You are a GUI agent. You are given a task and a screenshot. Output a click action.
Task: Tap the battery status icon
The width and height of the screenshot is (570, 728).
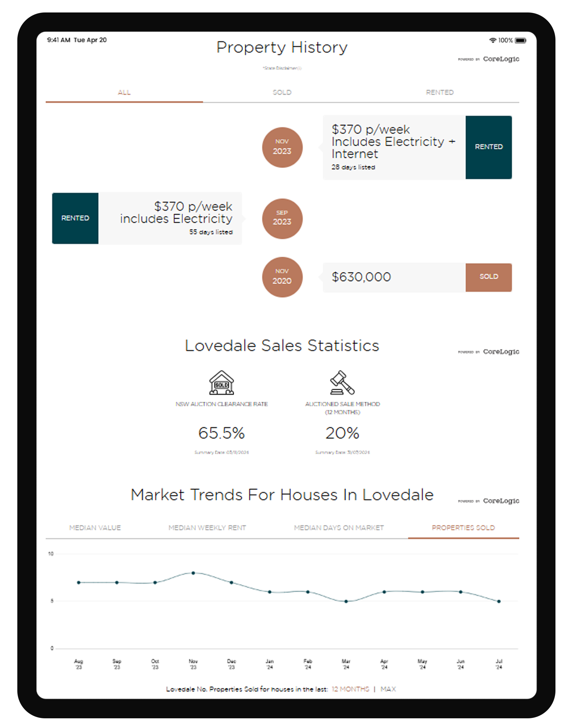point(520,41)
